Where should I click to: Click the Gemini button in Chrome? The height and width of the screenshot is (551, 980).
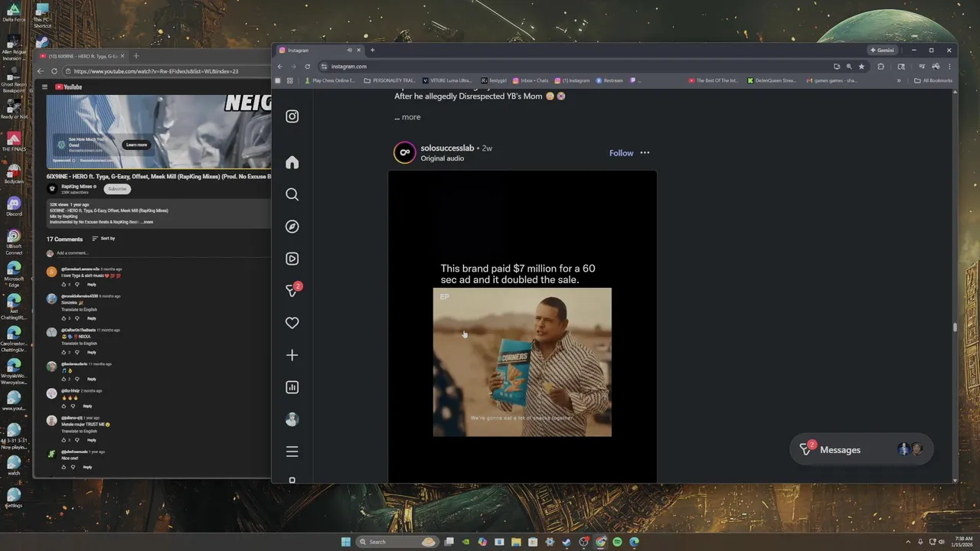click(881, 51)
